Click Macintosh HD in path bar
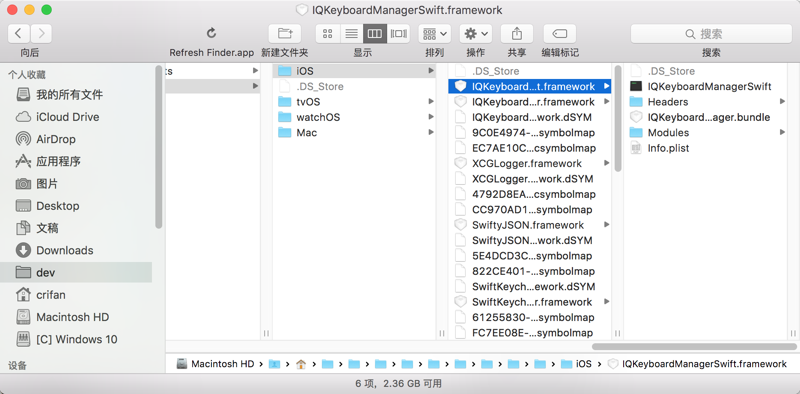The image size is (800, 394). coord(215,364)
